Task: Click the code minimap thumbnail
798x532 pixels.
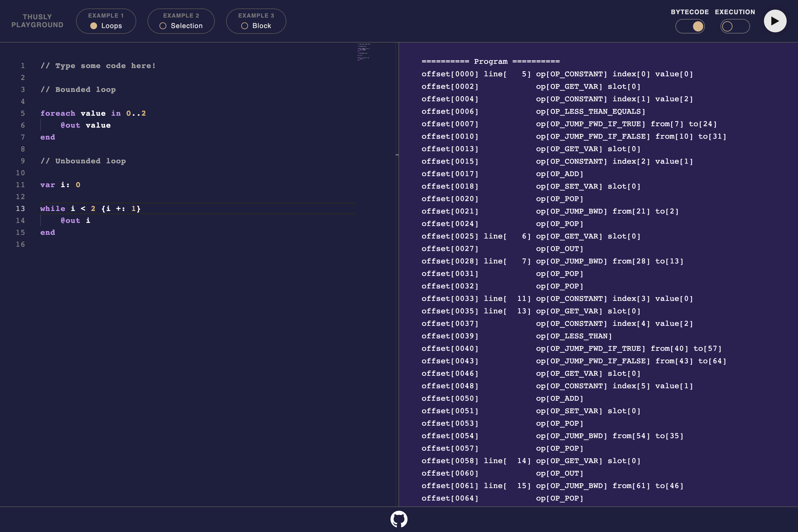Action: pyautogui.click(x=363, y=52)
